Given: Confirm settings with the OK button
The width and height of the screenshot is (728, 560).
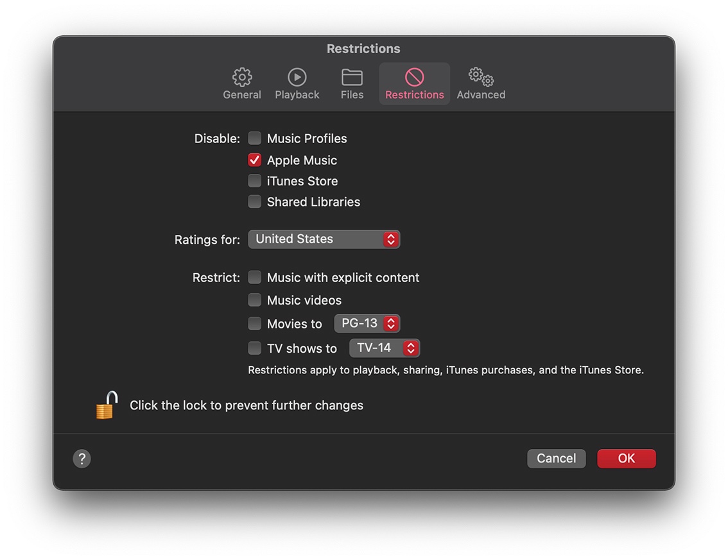Looking at the screenshot, I should point(627,459).
